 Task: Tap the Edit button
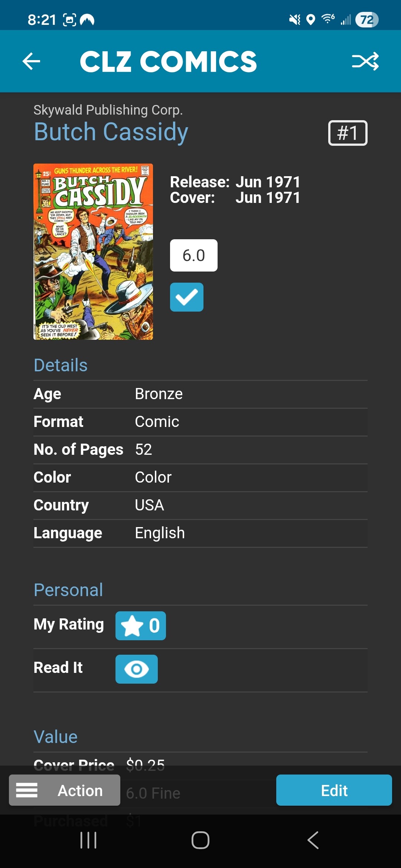tap(334, 790)
